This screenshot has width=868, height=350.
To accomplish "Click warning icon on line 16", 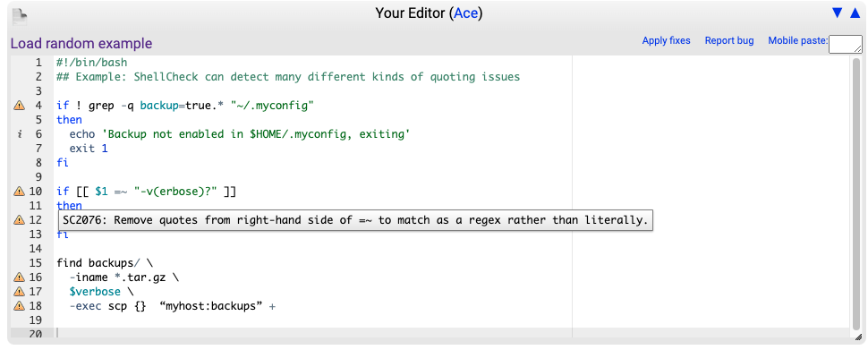I will coord(20,277).
